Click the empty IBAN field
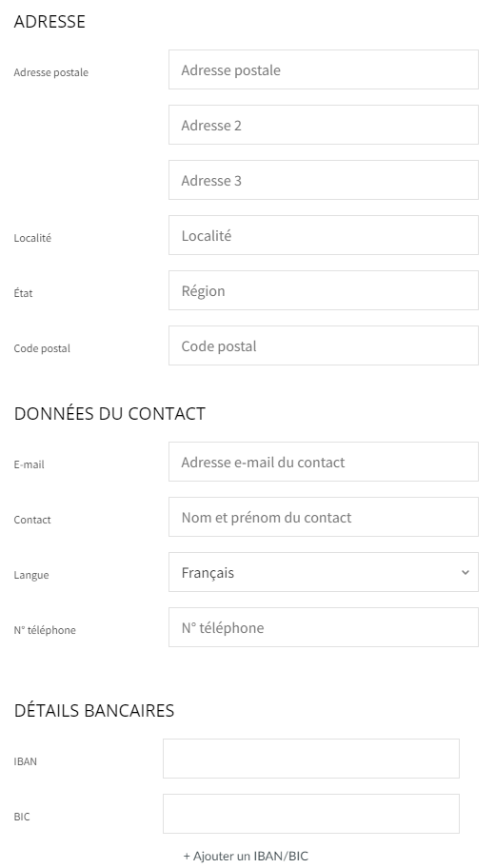The width and height of the screenshot is (495, 868). pos(311,759)
